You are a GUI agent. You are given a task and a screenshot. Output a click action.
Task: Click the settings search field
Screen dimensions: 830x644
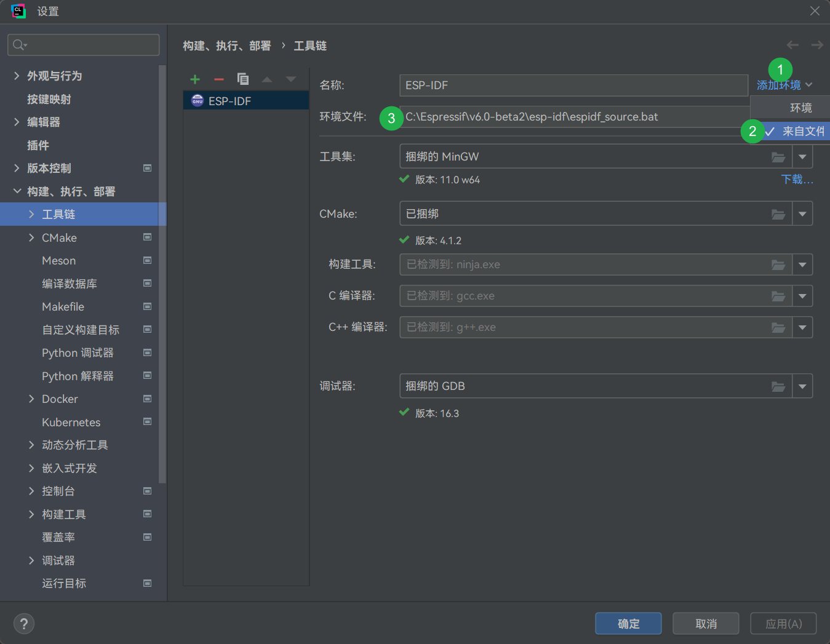(83, 45)
